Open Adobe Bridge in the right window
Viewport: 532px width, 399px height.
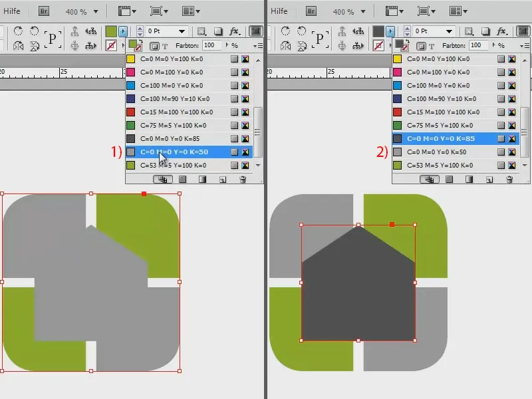click(x=311, y=11)
